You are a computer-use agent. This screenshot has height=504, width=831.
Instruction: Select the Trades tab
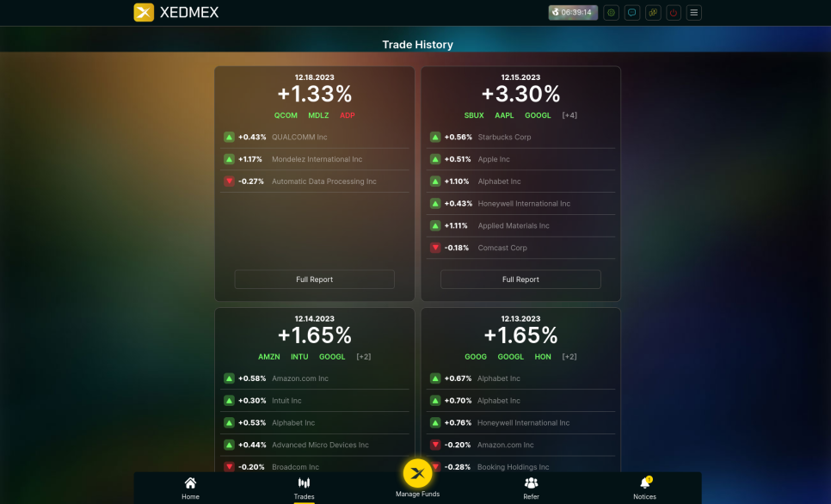pos(304,489)
